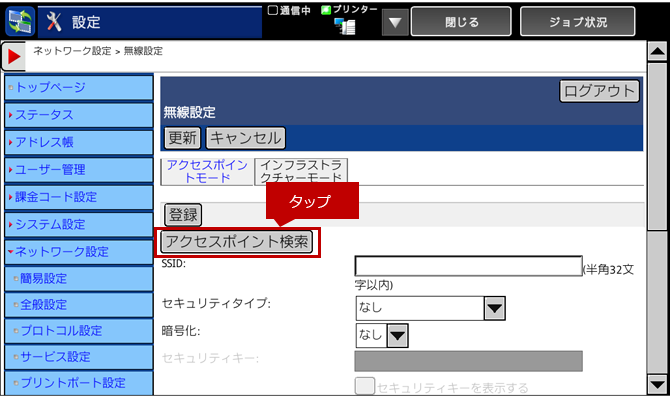
Task: Tap the 登録 button
Action: (x=183, y=214)
